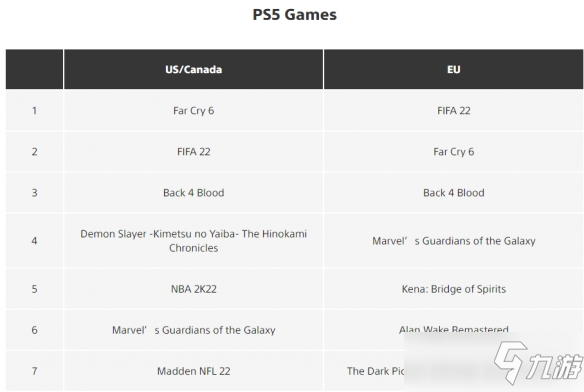Select the Madden NFL 22 entry
This screenshot has height=392, width=584.
(194, 371)
